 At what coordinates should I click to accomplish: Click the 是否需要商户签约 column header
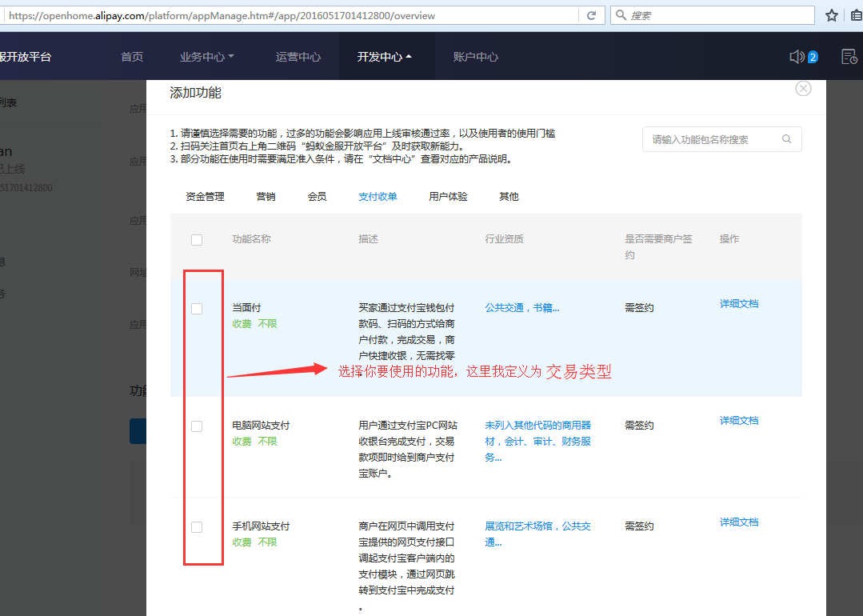[658, 246]
